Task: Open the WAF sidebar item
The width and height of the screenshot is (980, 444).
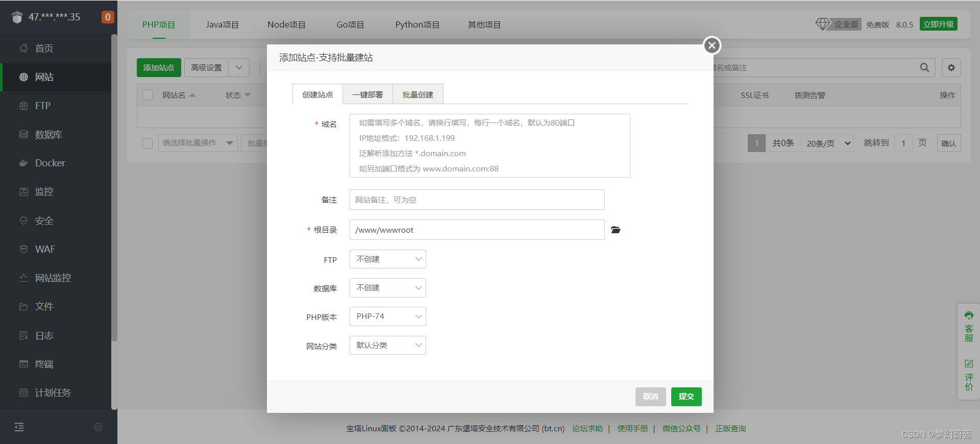Action: coord(55,249)
